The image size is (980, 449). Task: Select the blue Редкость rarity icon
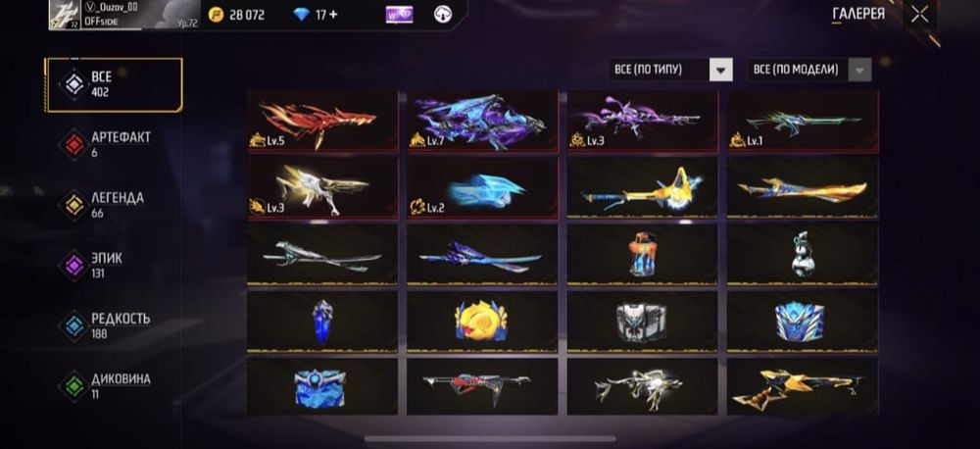(x=74, y=325)
